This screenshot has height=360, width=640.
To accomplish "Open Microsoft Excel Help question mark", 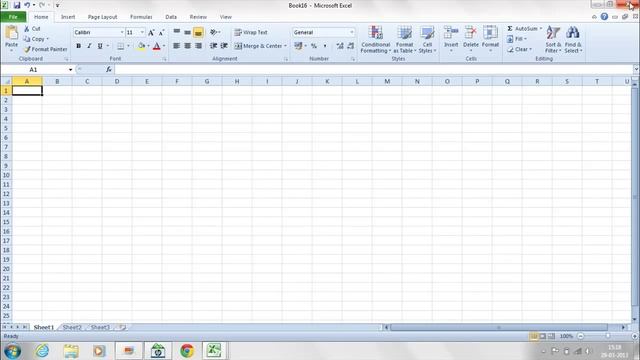I will [604, 17].
